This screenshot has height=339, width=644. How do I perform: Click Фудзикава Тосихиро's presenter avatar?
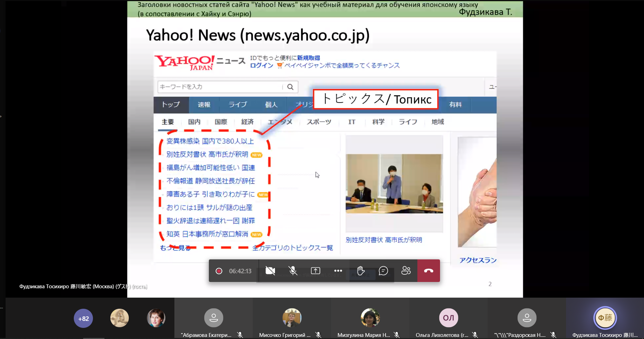(x=605, y=318)
